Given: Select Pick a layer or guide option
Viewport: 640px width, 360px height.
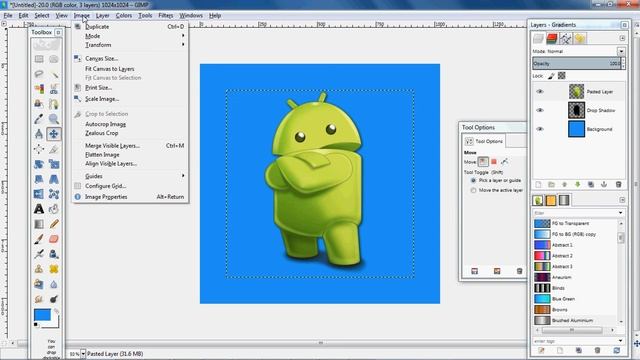Looking at the screenshot, I should (x=473, y=180).
